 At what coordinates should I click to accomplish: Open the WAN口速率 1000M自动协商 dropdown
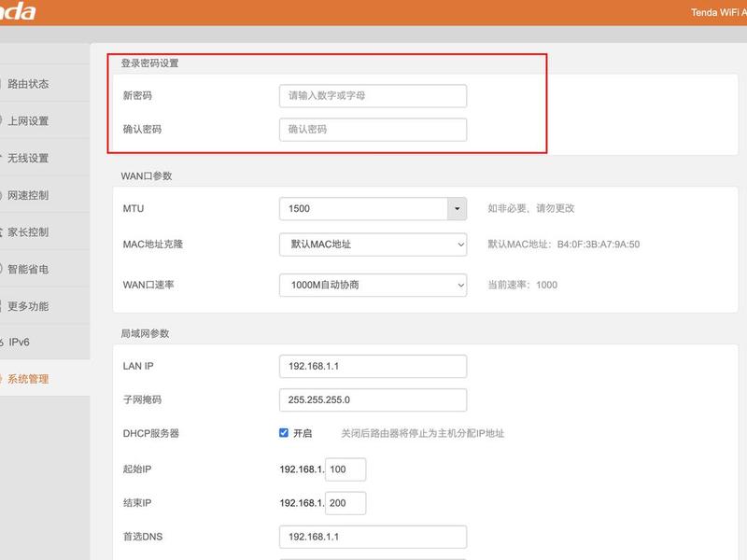click(x=373, y=285)
